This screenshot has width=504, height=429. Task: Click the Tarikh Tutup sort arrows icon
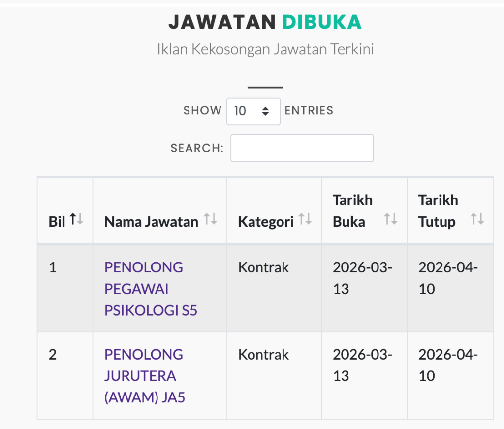(x=477, y=220)
